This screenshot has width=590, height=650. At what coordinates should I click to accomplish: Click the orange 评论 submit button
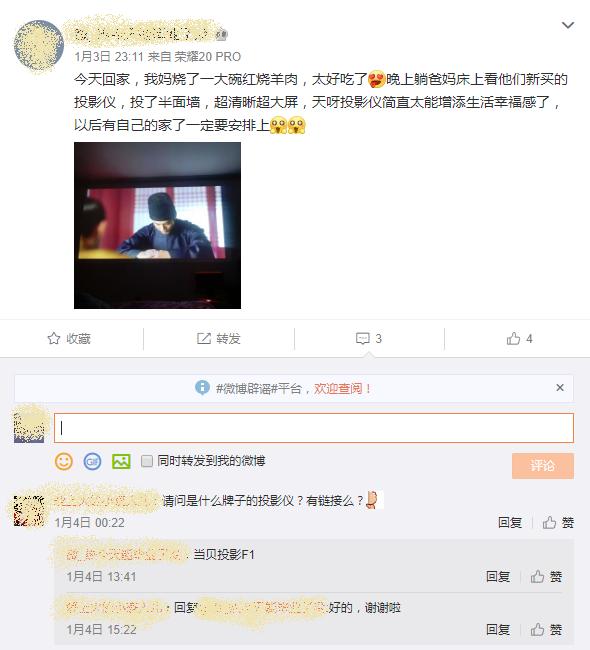(x=543, y=466)
